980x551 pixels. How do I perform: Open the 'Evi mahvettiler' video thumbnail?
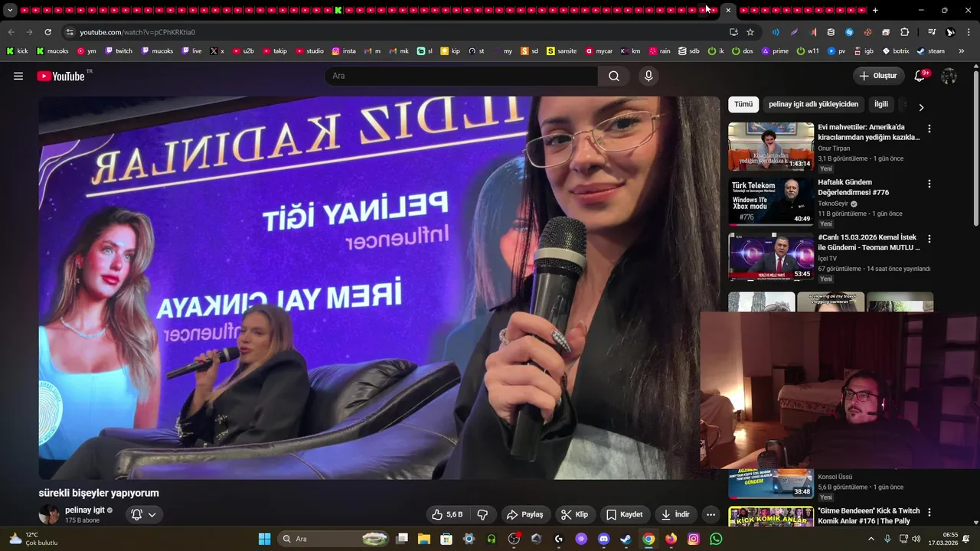tap(771, 146)
